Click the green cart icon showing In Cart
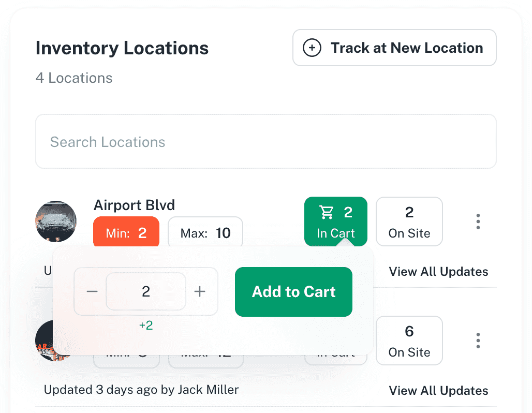The height and width of the screenshot is (413, 532). (x=336, y=222)
